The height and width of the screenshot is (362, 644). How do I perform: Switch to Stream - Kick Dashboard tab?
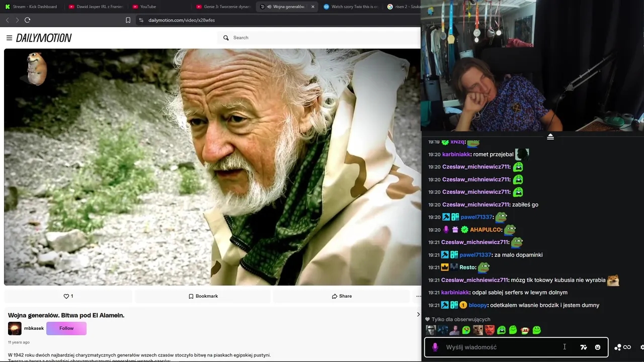pyautogui.click(x=32, y=7)
